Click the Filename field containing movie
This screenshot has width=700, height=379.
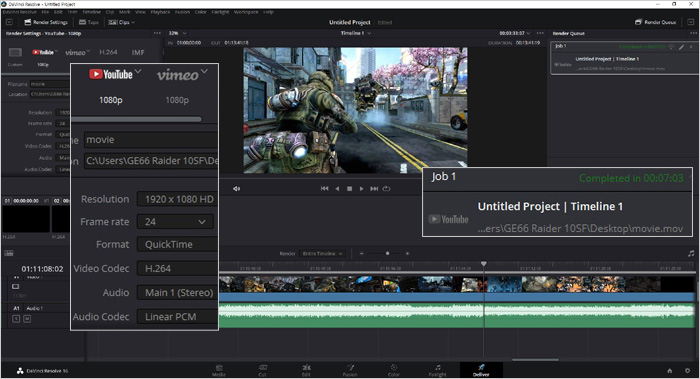(50, 84)
